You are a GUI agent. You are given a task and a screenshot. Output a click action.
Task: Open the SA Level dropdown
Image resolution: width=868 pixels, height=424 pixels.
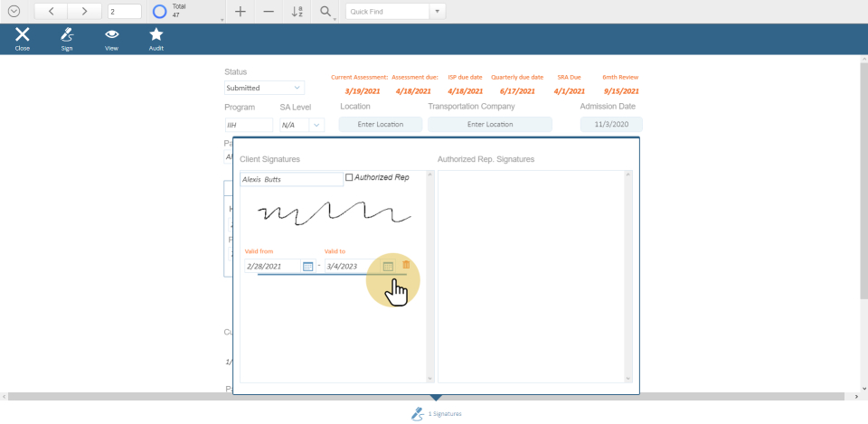click(x=316, y=125)
